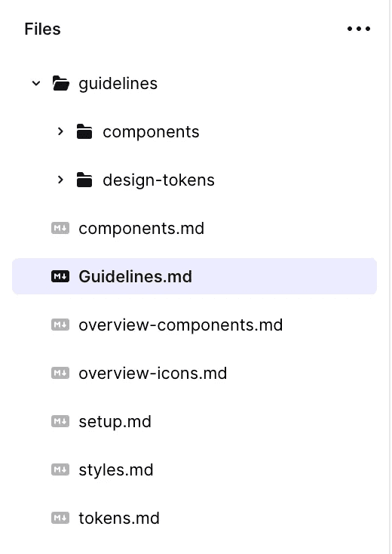Click the markdown icon beside setup.md
This screenshot has height=554, width=392.
[60, 421]
